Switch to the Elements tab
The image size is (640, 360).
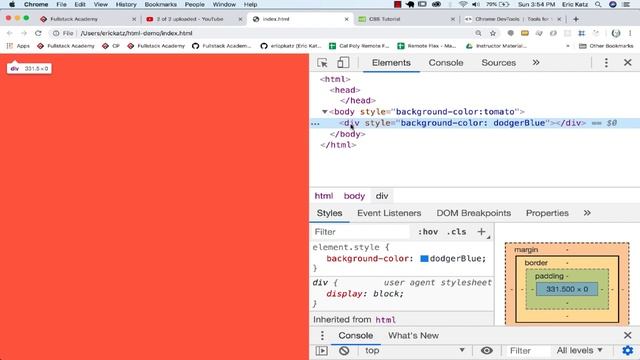pos(391,63)
